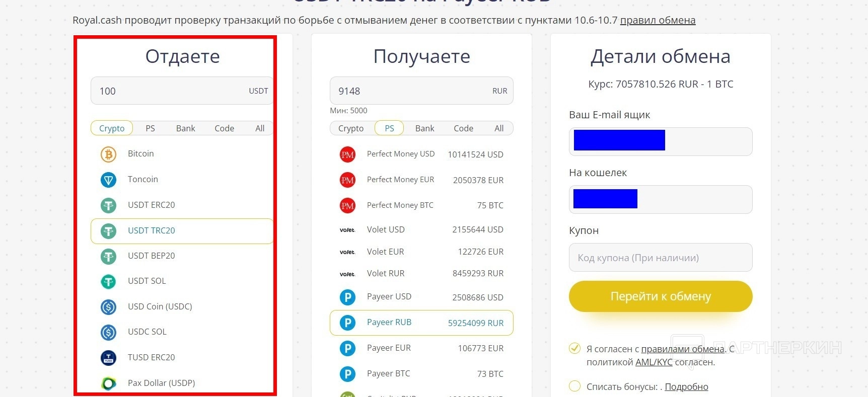Select All tab in Получаете panel
Viewport: 868px width, 397px height.
point(499,128)
